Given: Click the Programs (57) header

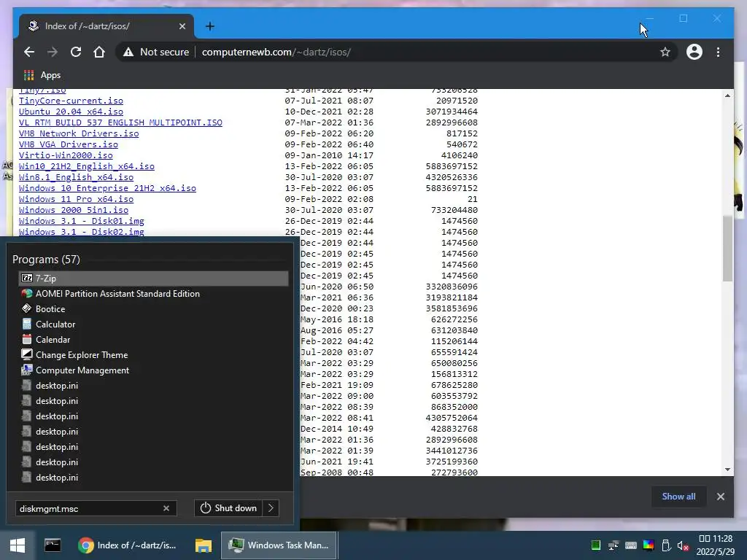Looking at the screenshot, I should coord(46,260).
